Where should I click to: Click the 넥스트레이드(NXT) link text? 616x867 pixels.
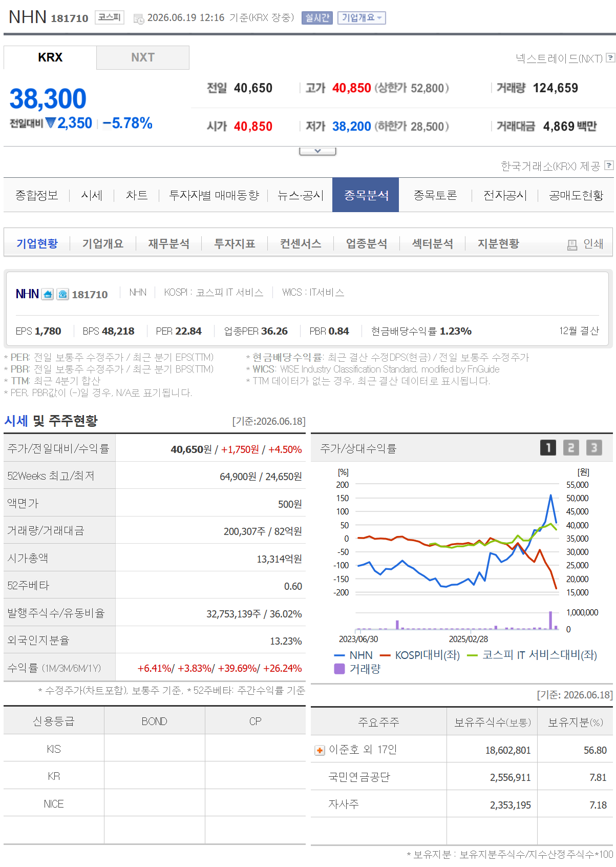[559, 58]
